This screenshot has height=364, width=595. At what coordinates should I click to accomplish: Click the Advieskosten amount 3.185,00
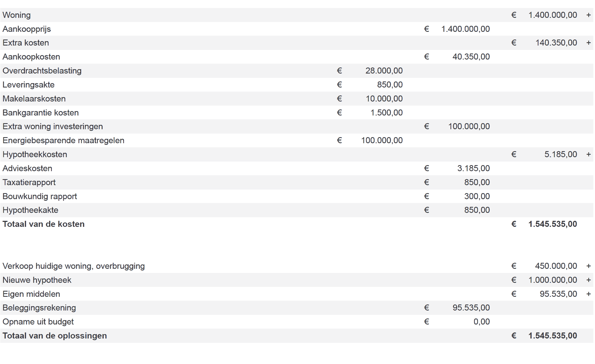pos(473,168)
